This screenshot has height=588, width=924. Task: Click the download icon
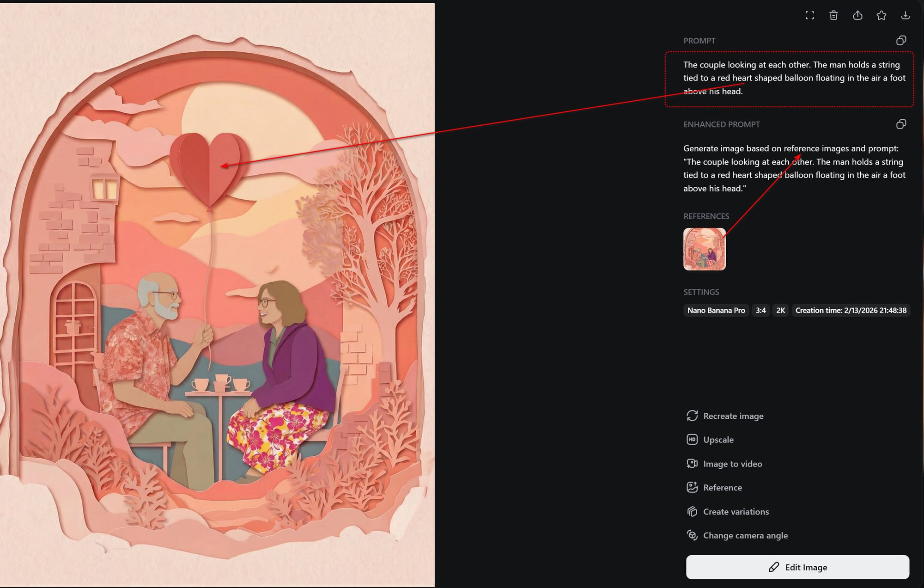(906, 16)
